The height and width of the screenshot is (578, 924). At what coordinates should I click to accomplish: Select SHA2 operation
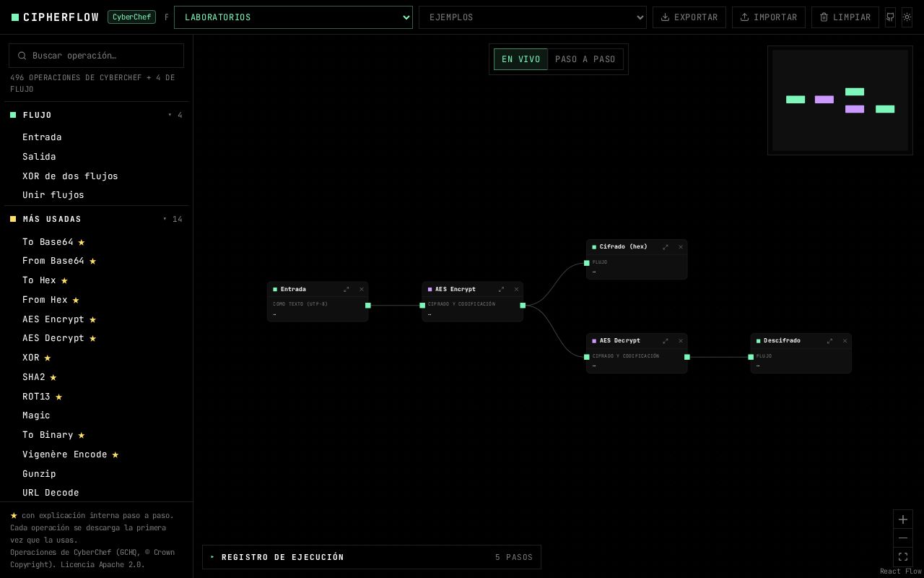point(96,377)
